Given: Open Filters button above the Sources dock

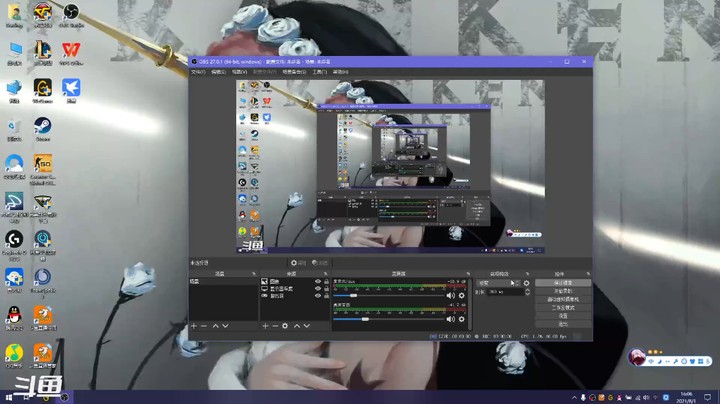Looking at the screenshot, I should pyautogui.click(x=320, y=263).
